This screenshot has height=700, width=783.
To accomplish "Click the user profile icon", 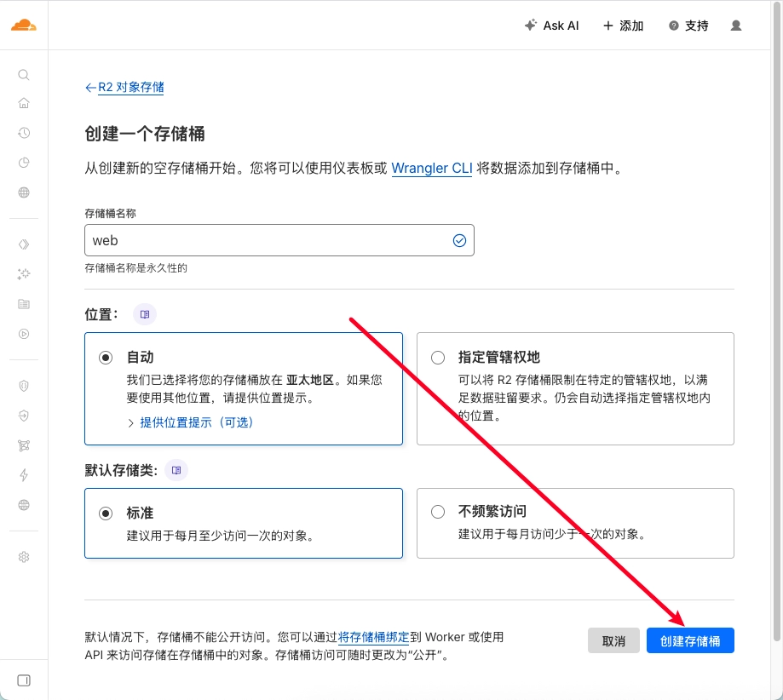I will tap(736, 26).
